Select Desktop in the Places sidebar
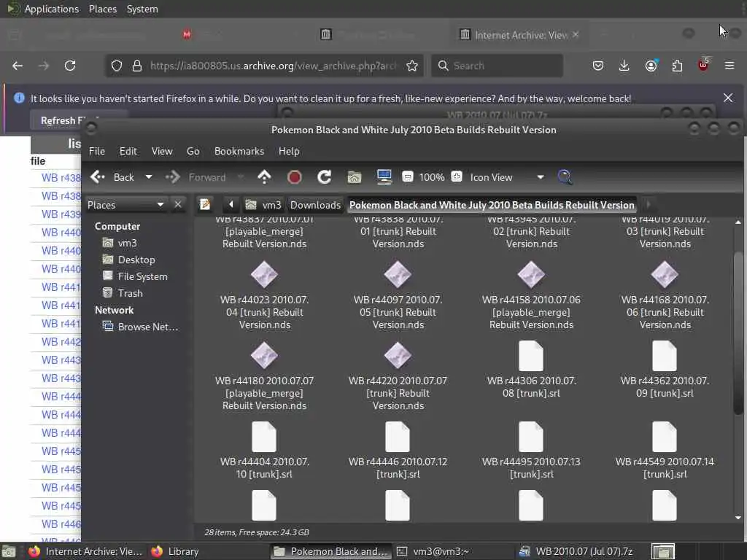 click(x=128, y=260)
